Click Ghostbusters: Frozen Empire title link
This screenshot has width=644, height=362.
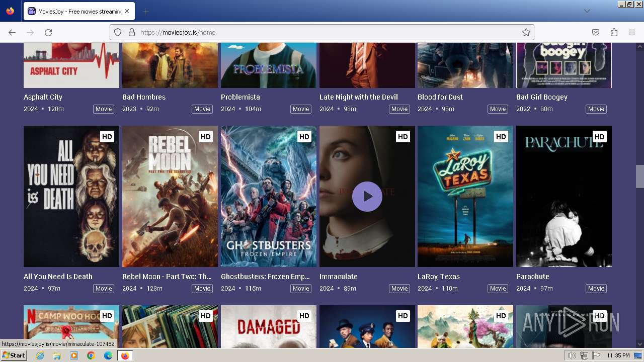click(x=266, y=277)
